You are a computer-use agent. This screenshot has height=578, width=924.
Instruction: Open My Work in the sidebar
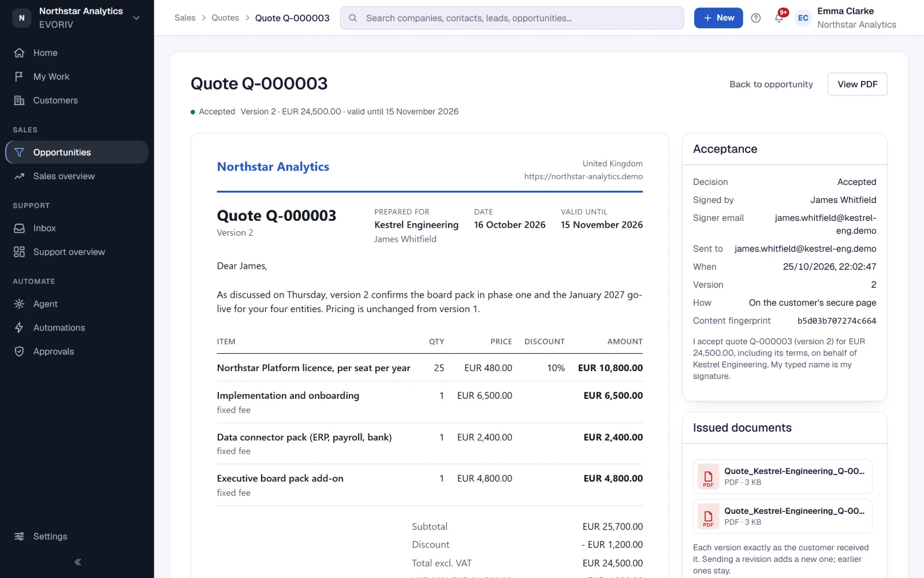77,76
